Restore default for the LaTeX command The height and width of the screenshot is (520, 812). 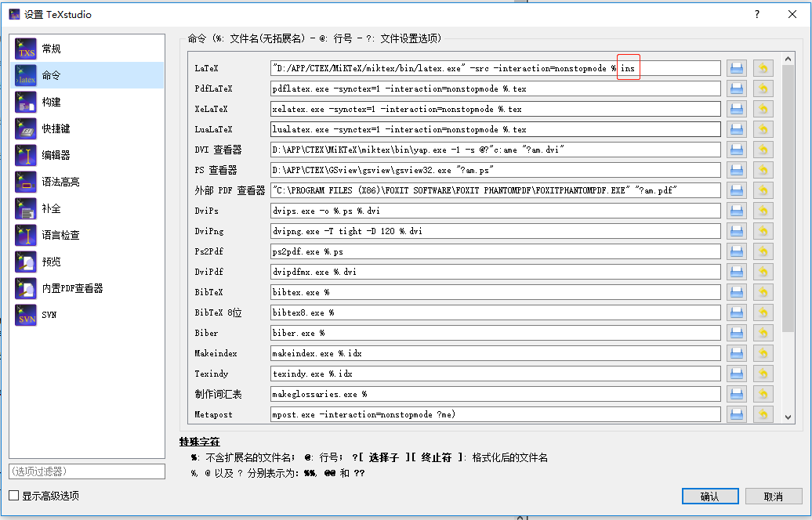point(763,67)
